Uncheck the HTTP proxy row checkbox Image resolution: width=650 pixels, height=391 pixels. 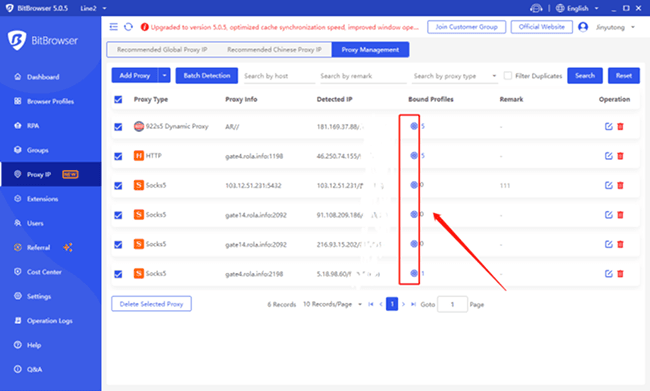click(x=118, y=156)
